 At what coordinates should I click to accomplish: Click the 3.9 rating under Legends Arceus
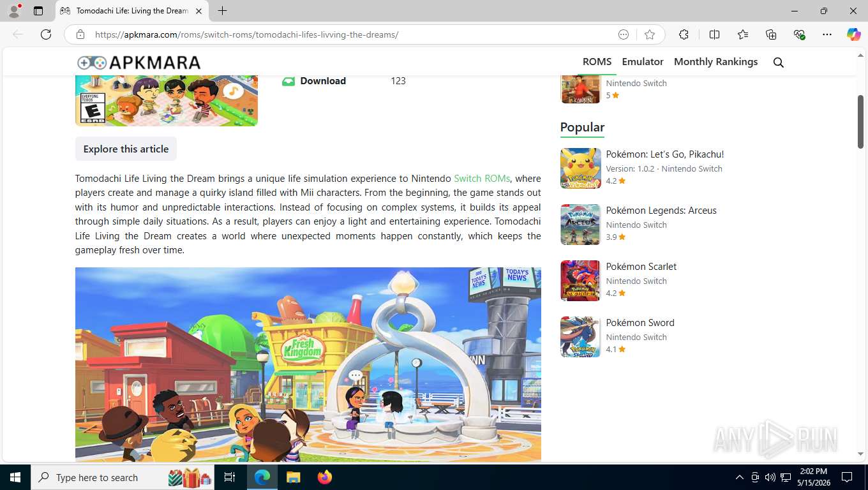[x=615, y=237]
